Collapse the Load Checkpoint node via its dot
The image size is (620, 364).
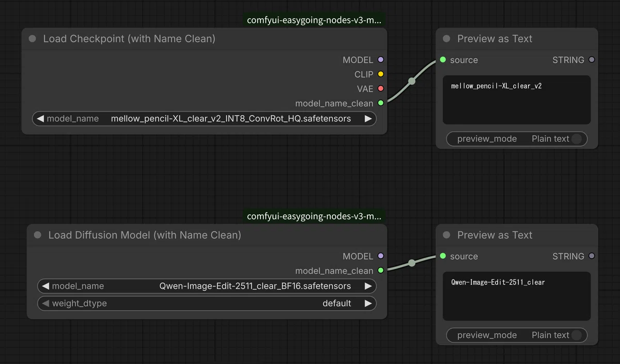(33, 39)
